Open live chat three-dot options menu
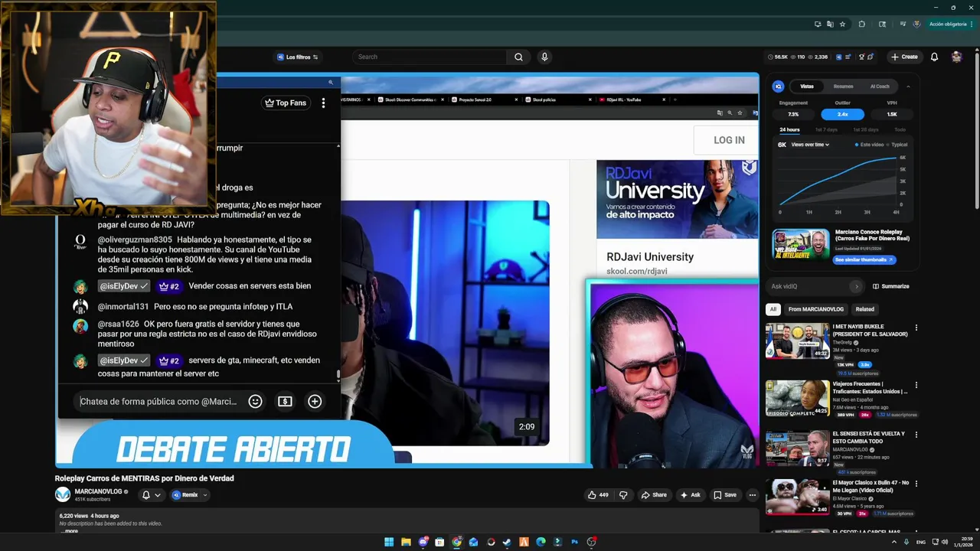Viewport: 980px width, 551px height. tap(323, 103)
